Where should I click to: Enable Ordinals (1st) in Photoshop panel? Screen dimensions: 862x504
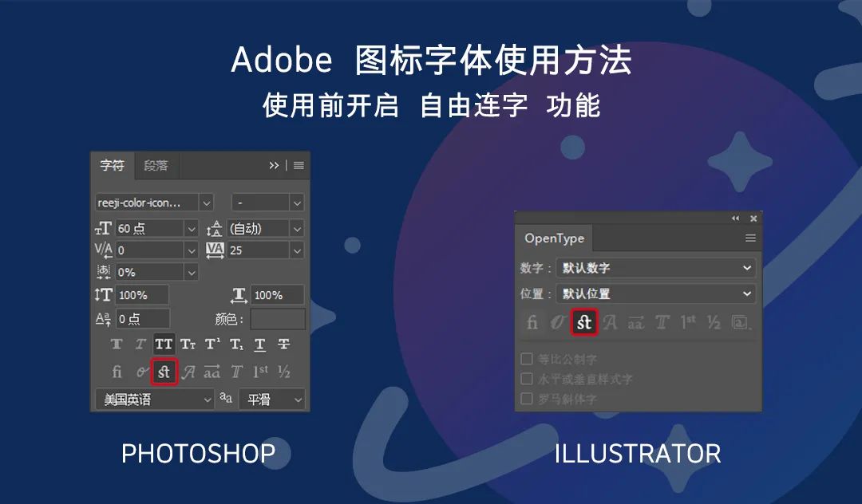[260, 372]
